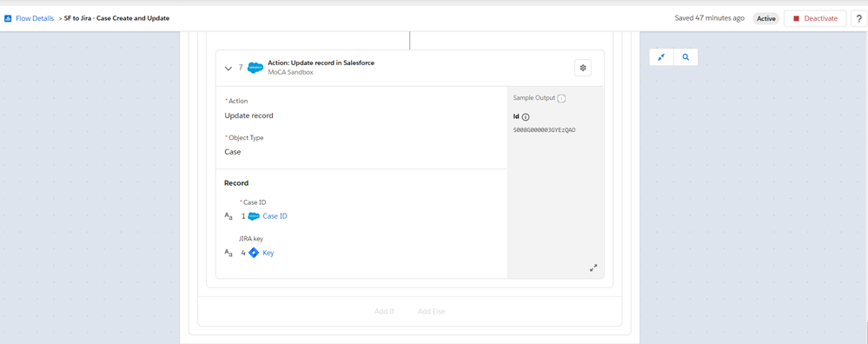The image size is (868, 344).
Task: Click the Jira diamond icon beside Key
Action: (x=254, y=253)
